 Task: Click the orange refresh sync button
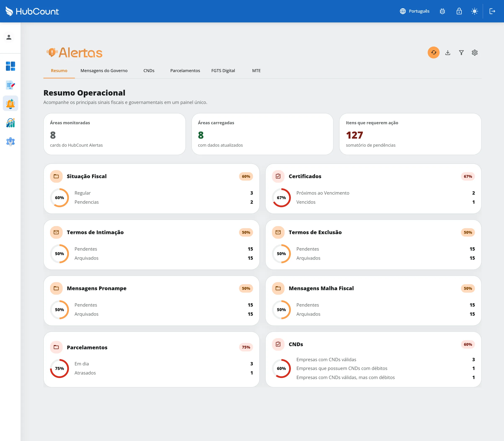click(x=433, y=52)
